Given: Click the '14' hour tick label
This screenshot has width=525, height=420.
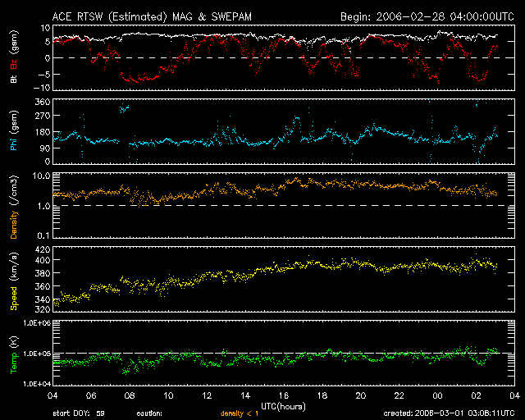Looking at the screenshot, I should [x=245, y=396].
